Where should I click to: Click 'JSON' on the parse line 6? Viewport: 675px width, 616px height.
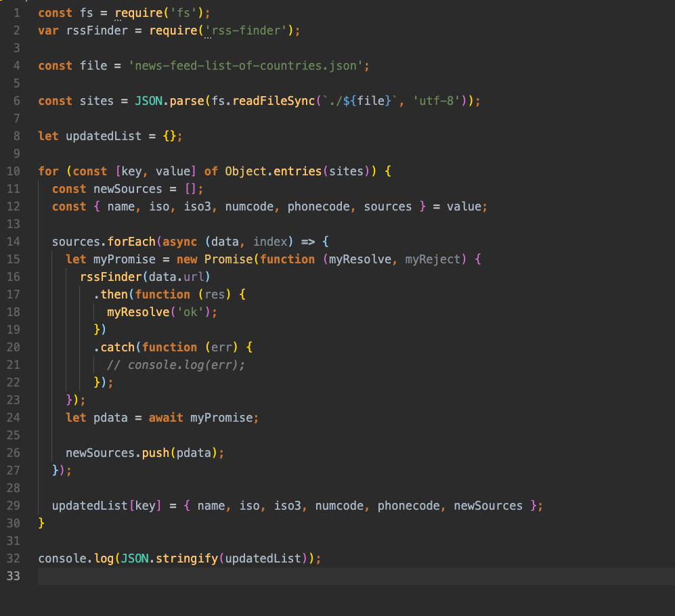[x=148, y=101]
